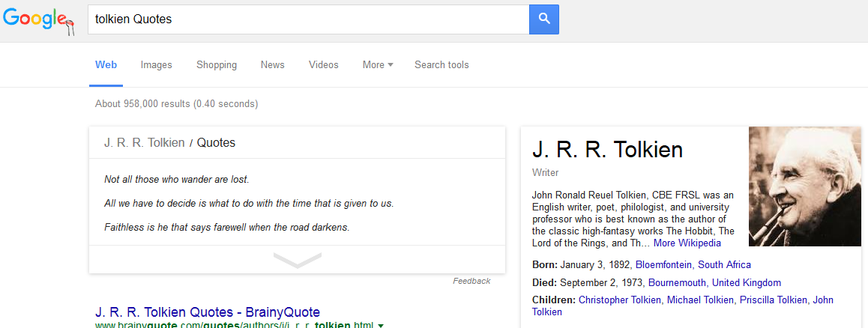
Task: Select the Web tab
Action: click(x=106, y=65)
